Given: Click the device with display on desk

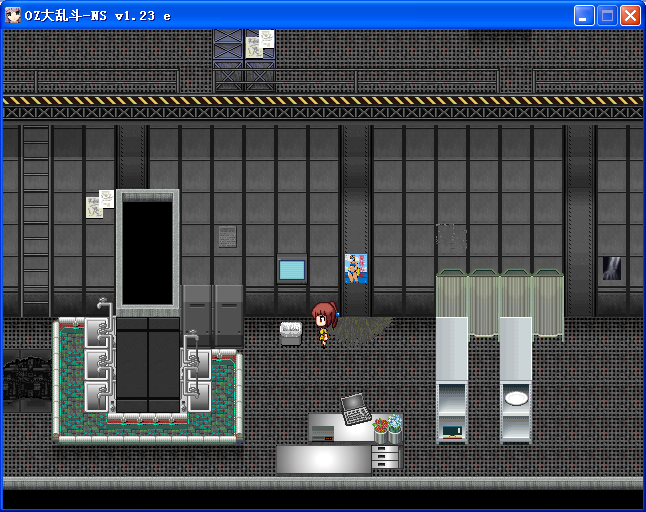Looking at the screenshot, I should point(323,433).
